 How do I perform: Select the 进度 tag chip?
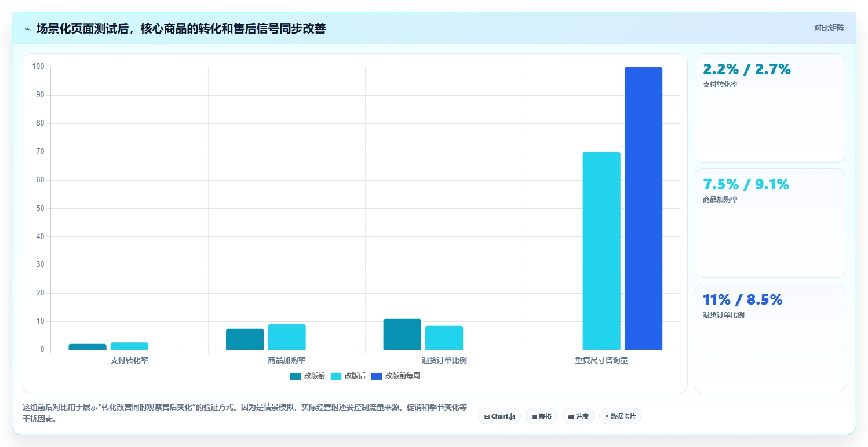coord(578,416)
